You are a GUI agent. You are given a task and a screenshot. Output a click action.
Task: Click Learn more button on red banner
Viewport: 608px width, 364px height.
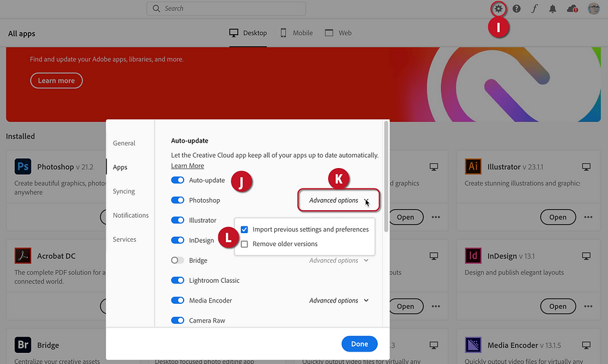[x=56, y=81]
